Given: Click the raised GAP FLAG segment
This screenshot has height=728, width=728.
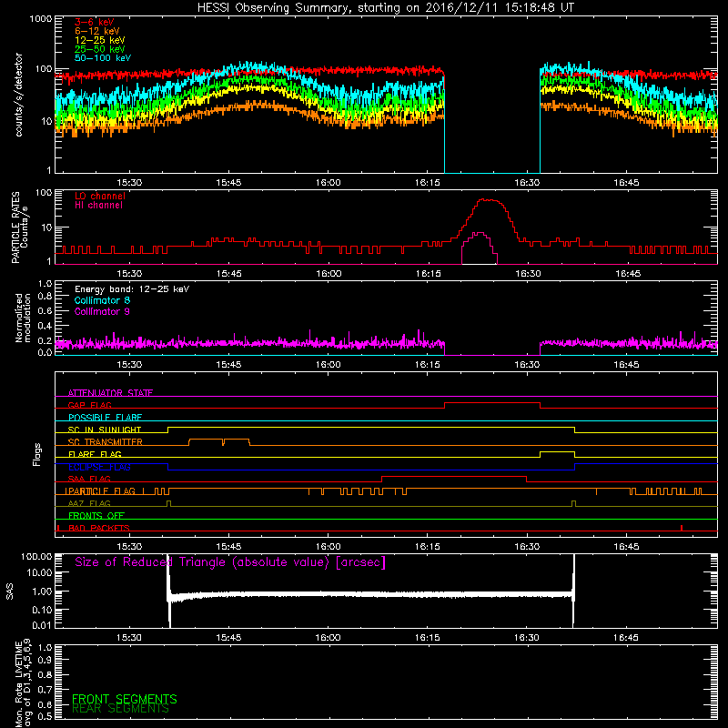Looking at the screenshot, I should (x=492, y=402).
